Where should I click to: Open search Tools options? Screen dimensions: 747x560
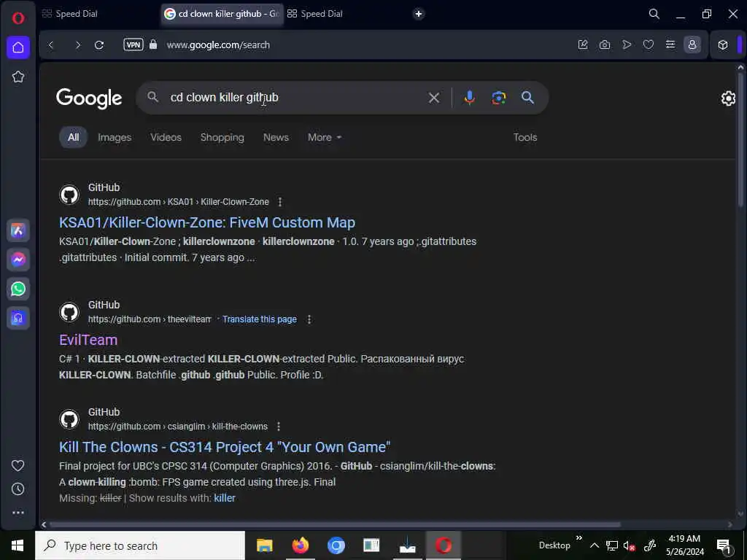pyautogui.click(x=525, y=137)
